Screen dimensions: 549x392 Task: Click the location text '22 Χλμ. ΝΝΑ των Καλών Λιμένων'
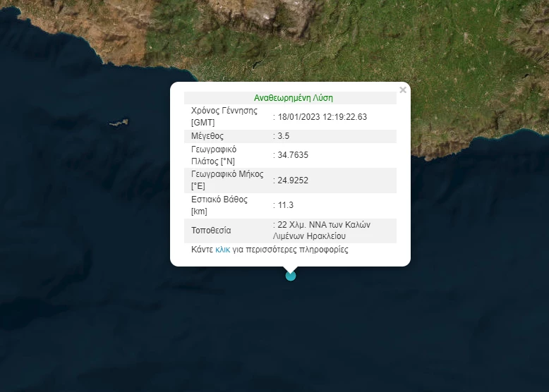(323, 225)
